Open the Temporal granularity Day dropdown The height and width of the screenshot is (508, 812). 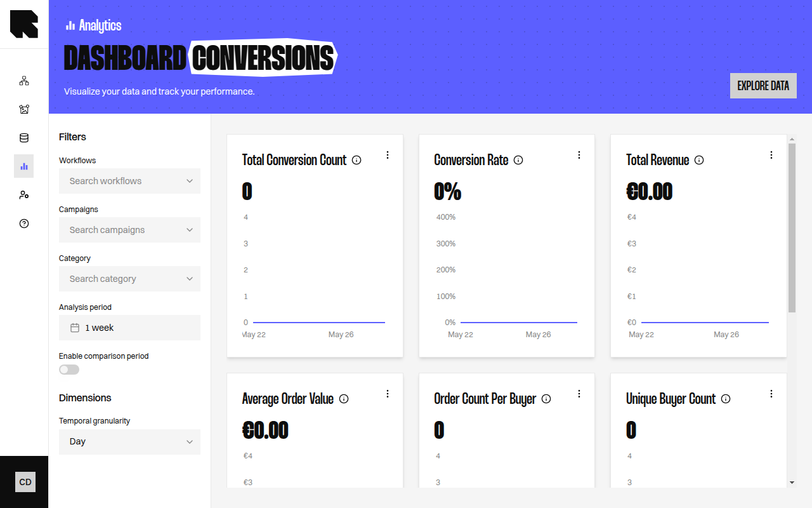[129, 442]
